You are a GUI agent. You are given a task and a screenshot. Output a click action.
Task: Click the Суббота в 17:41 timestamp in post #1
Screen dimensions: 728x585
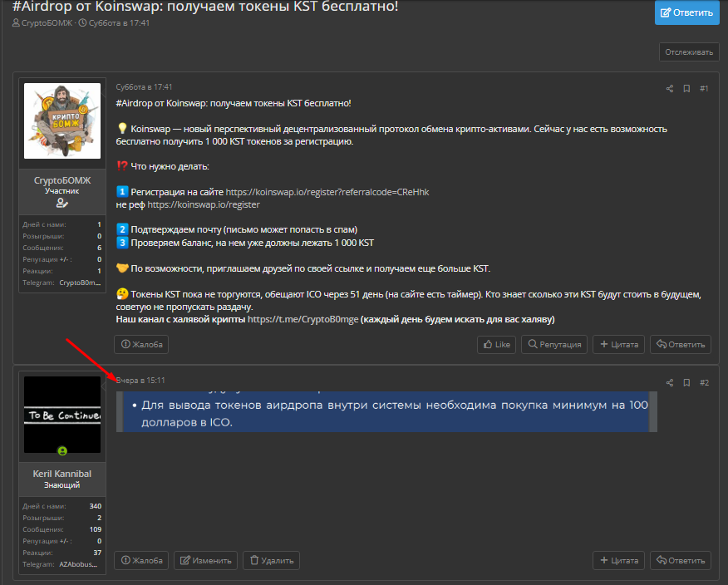click(144, 86)
